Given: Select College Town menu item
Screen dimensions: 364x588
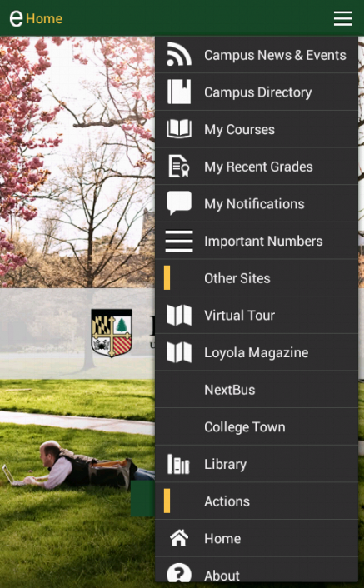Looking at the screenshot, I should pyautogui.click(x=257, y=426).
